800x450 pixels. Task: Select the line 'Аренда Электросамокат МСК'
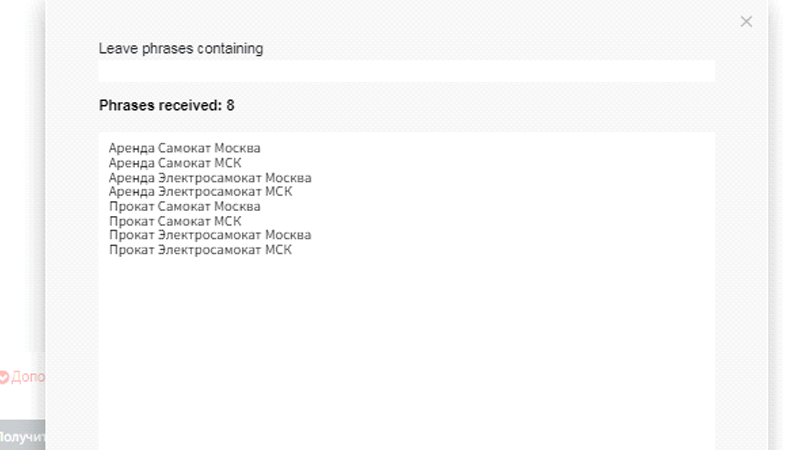[x=201, y=191]
